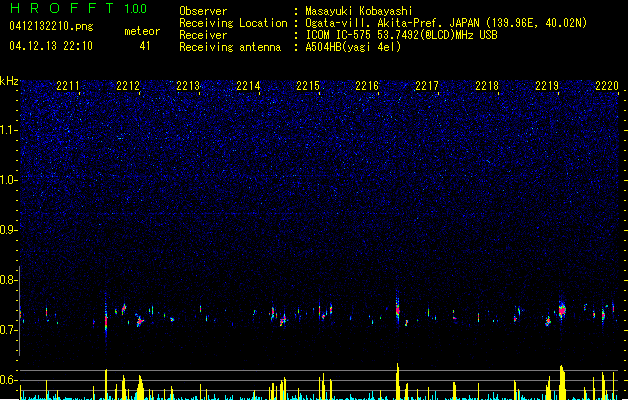
Task: Click the tall vertical echo before 2212
Action: (x=106, y=319)
